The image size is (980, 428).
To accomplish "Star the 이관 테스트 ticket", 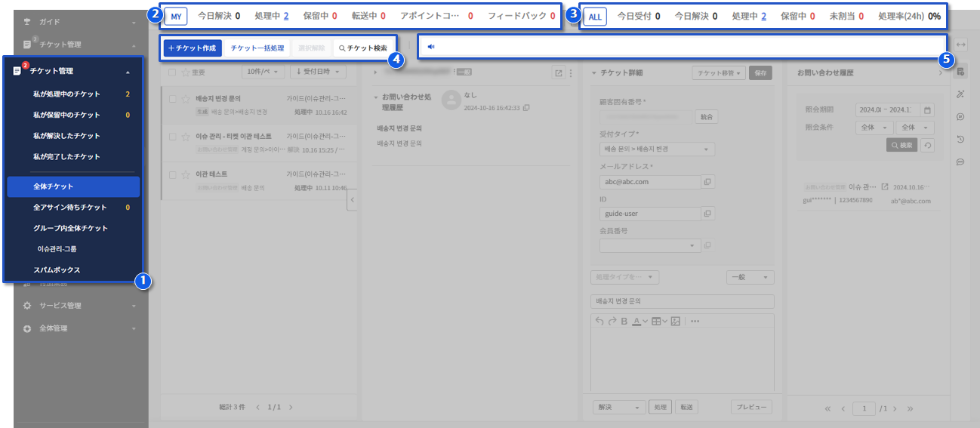I will (x=185, y=174).
